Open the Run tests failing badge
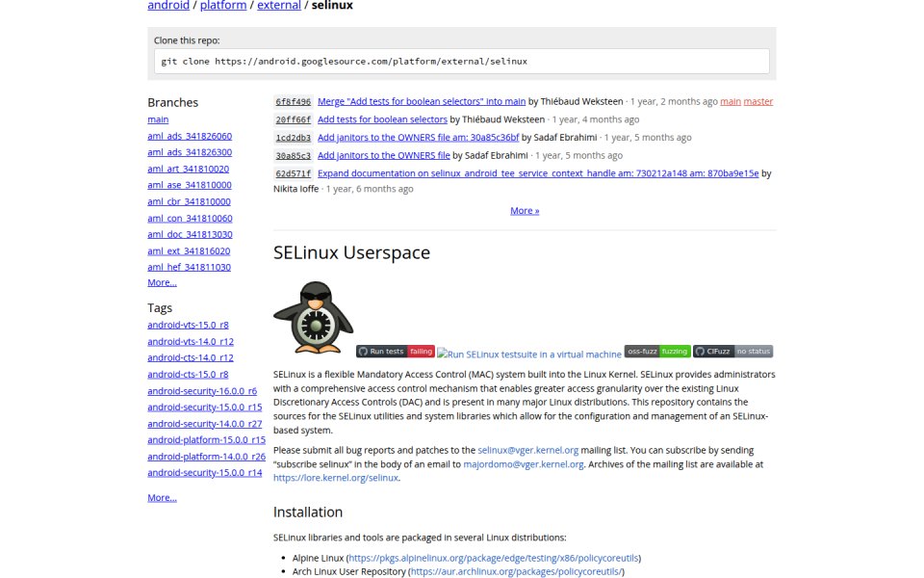924x578 pixels. 396,352
